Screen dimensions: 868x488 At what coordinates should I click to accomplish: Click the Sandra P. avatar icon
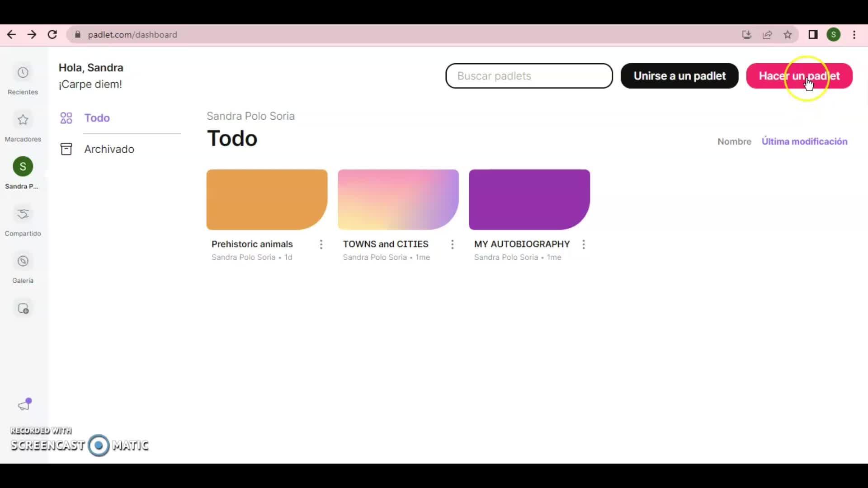[23, 167]
